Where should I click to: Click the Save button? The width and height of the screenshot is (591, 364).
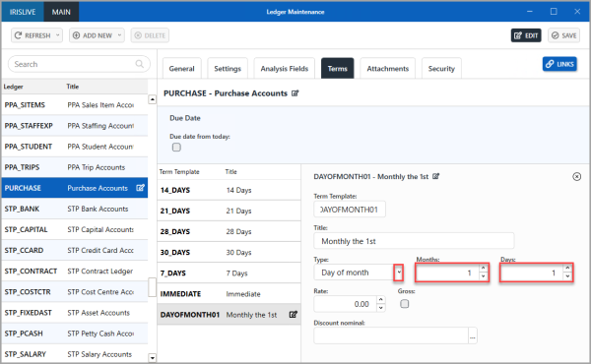(x=563, y=35)
